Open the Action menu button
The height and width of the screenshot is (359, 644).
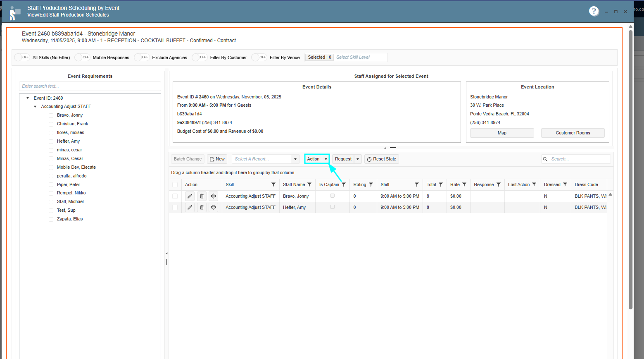tap(314, 159)
